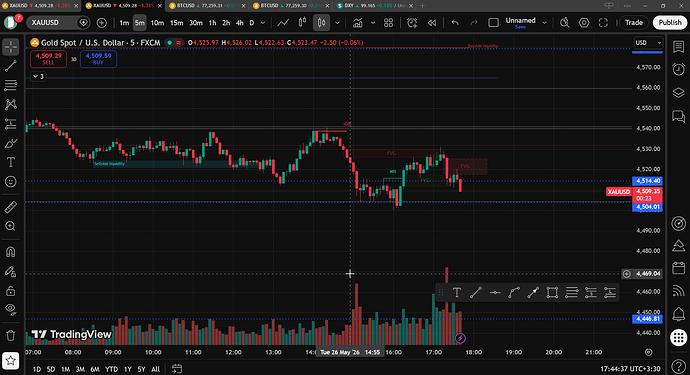Click the BUY 4,509.59 button

tap(98, 59)
